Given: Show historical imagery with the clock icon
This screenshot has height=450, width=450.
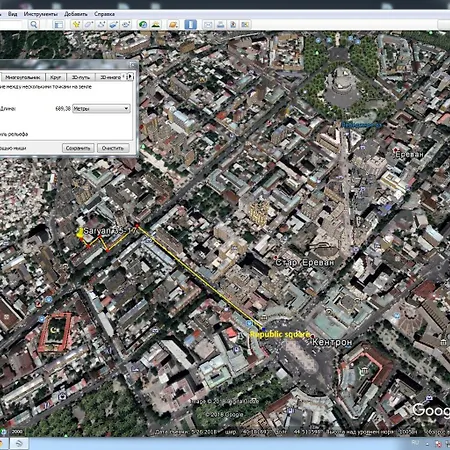Looking at the screenshot, I should [143, 24].
